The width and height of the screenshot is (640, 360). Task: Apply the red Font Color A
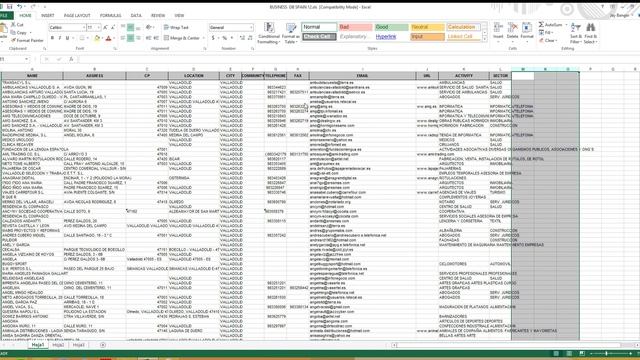108,38
